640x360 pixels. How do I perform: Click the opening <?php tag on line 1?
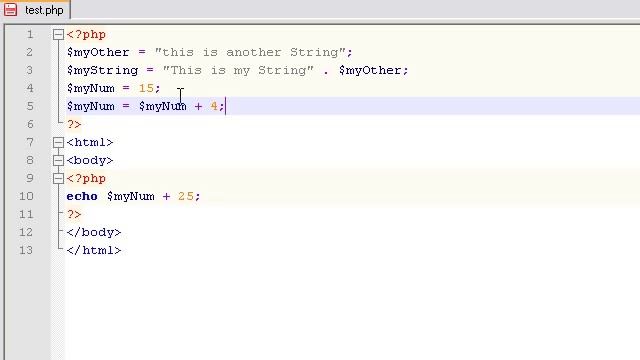[x=86, y=34]
